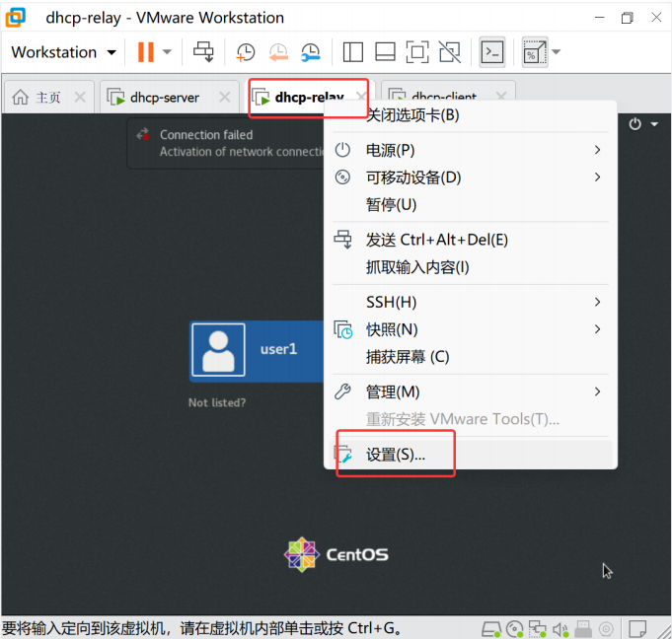Viewport: 672px width, 639px height.
Task: Toggle the library sidebar panel icon
Action: pyautogui.click(x=353, y=52)
